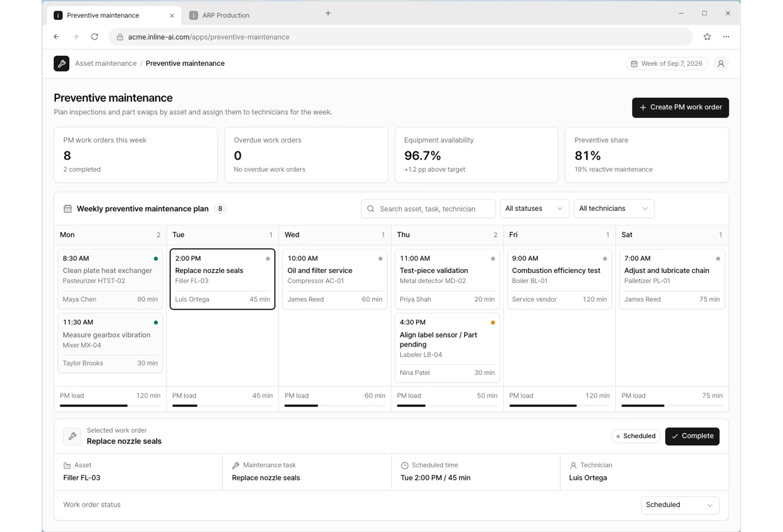
Task: Open the Work order status dropdown
Action: pyautogui.click(x=680, y=505)
